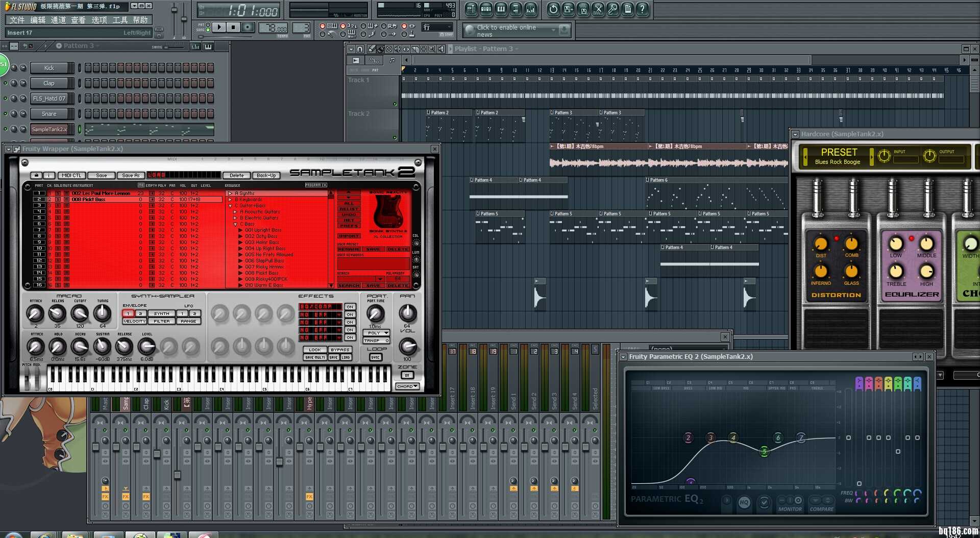
Task: Open the POLY mode dropdown
Action: (376, 333)
